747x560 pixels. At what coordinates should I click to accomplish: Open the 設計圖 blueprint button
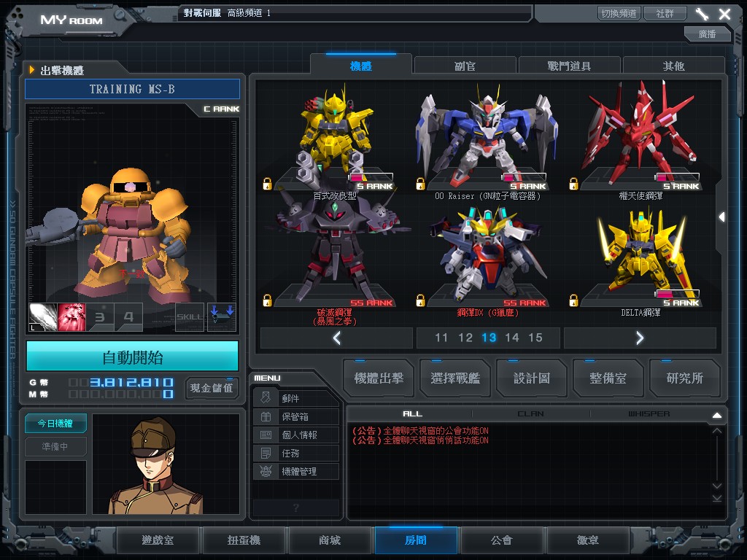[532, 378]
